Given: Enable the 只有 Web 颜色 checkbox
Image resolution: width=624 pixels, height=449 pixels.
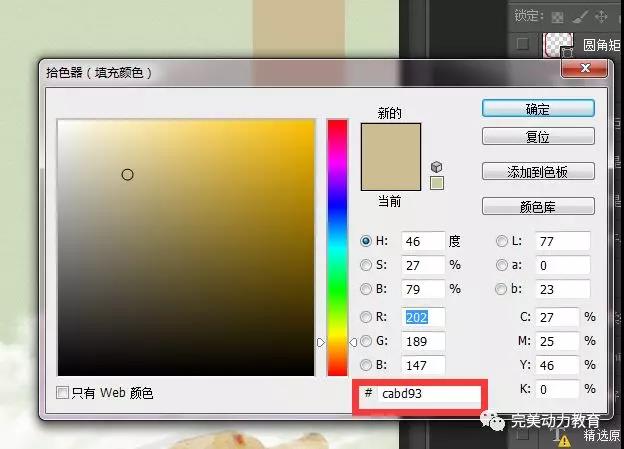Looking at the screenshot, I should 63,393.
